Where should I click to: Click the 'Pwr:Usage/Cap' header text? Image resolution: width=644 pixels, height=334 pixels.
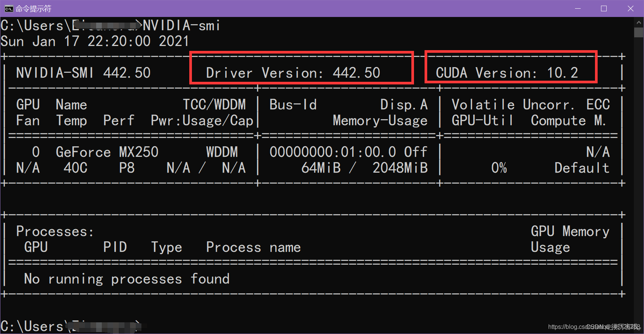tap(202, 121)
